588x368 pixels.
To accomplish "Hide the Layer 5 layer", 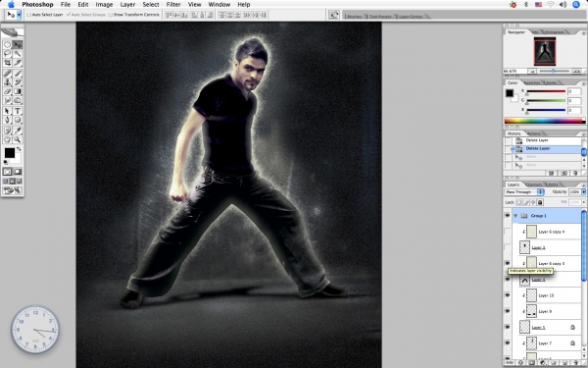I will pyautogui.click(x=507, y=327).
